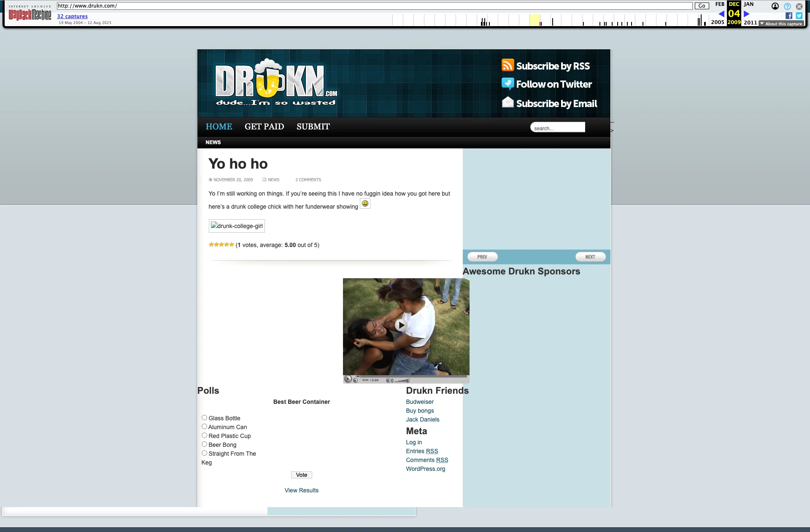Open the SUBMIT menu item

[x=313, y=126]
